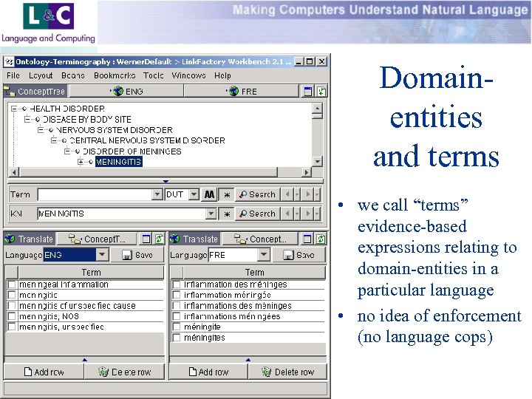532x399 pixels.
Task: Click the forward arrow in Term row
Action: click(307, 194)
